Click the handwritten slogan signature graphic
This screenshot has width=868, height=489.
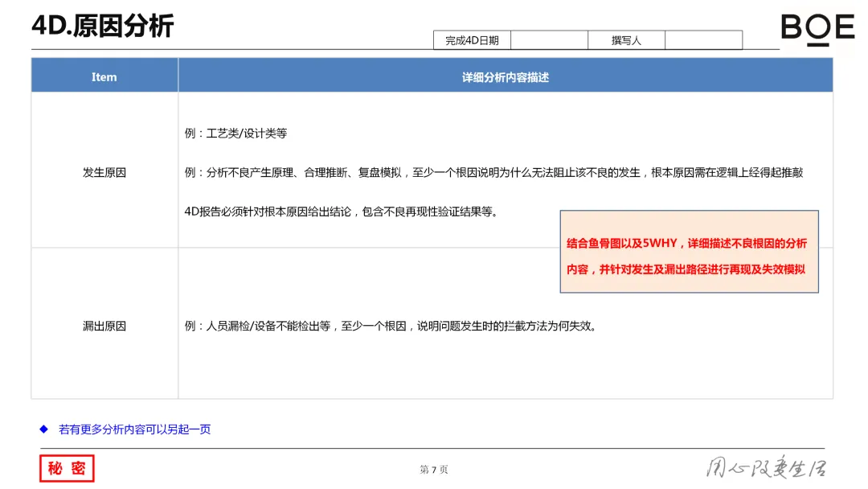(766, 466)
